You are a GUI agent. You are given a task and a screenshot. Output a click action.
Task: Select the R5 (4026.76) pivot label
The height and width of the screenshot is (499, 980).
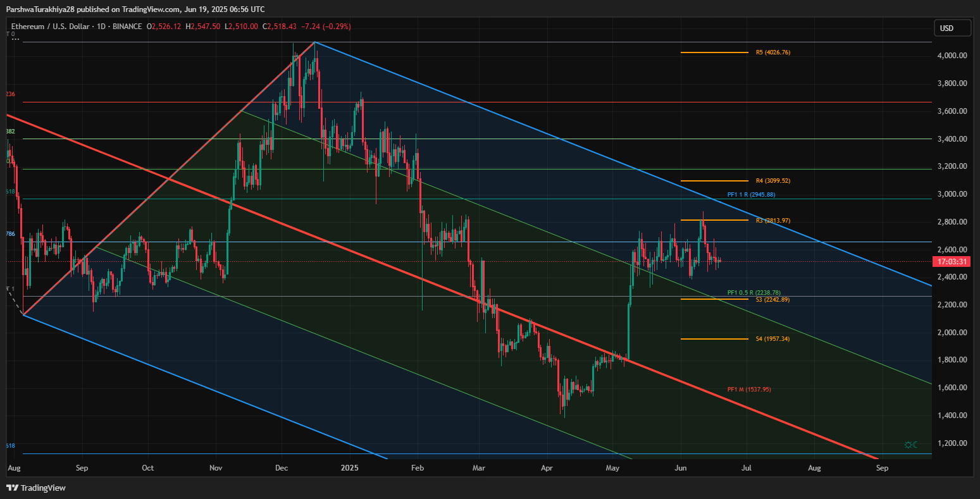[772, 52]
